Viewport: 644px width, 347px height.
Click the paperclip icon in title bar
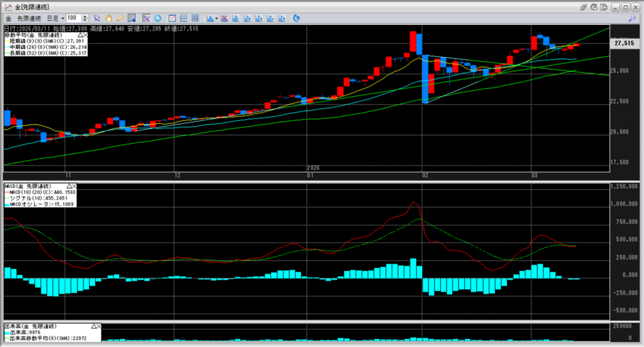[x=584, y=6]
